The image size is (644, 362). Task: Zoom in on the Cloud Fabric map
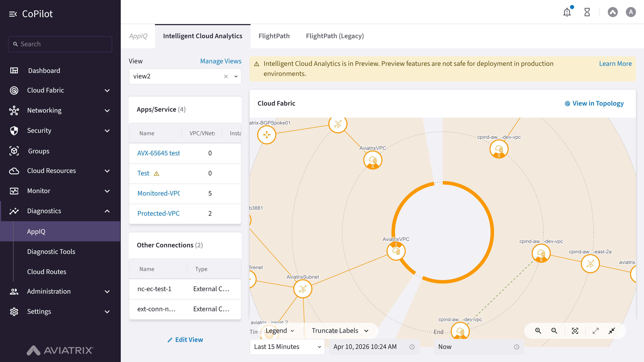click(x=538, y=331)
